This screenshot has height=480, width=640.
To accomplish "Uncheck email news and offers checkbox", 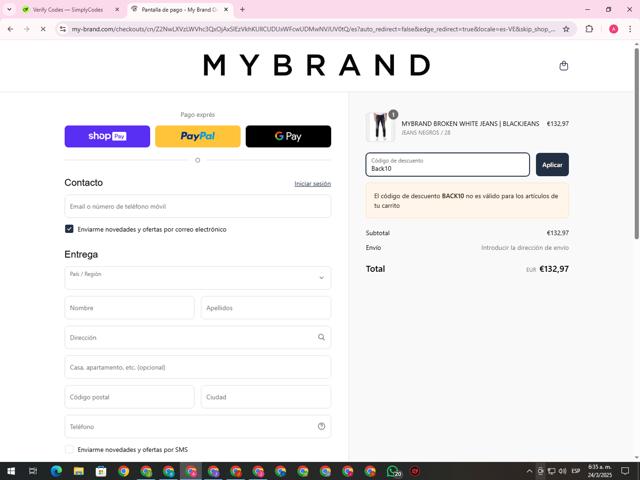I will [x=69, y=229].
